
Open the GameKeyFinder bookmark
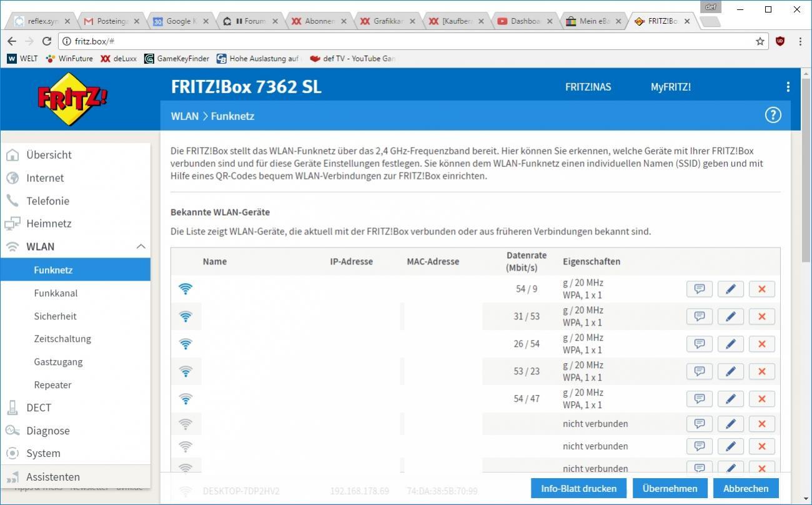(x=177, y=58)
